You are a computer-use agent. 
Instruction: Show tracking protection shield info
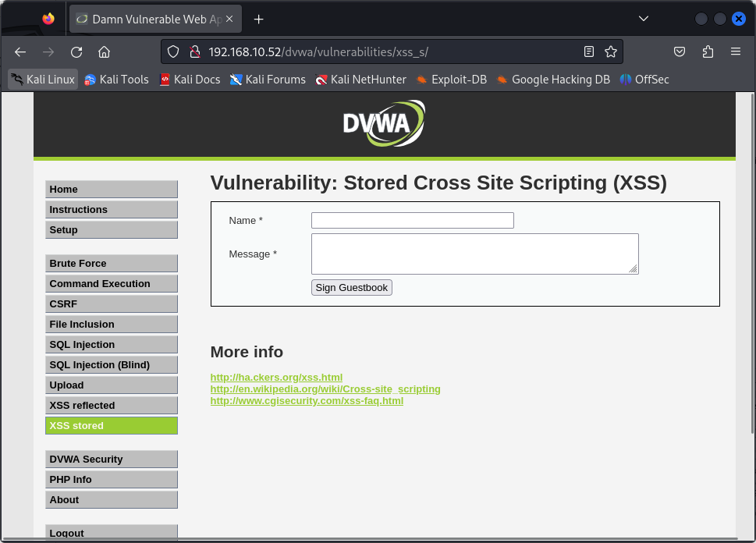click(x=173, y=51)
